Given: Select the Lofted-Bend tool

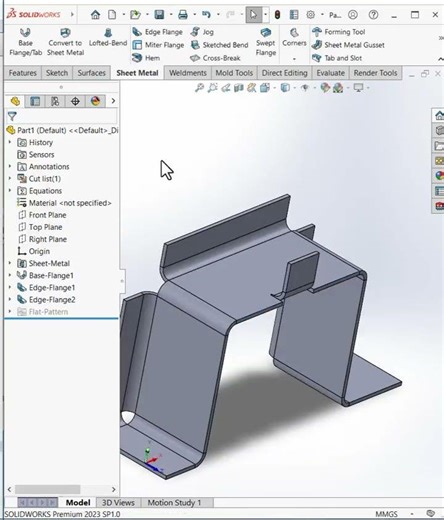Looking at the screenshot, I should coord(108,38).
